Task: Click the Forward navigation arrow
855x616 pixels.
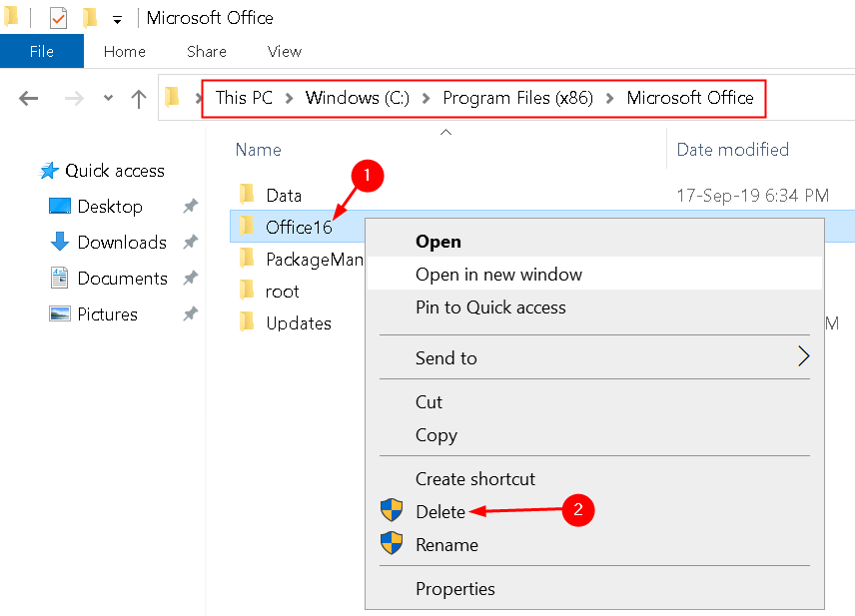Action: pyautogui.click(x=74, y=99)
